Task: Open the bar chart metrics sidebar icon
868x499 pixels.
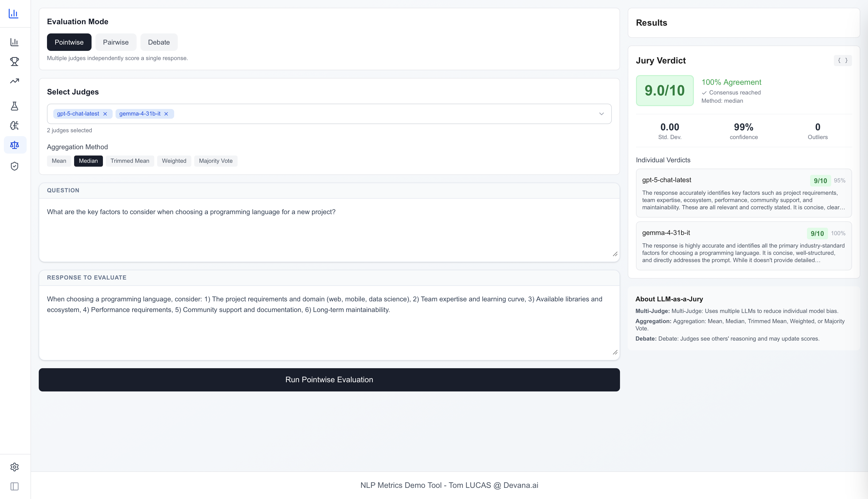Action: [14, 42]
